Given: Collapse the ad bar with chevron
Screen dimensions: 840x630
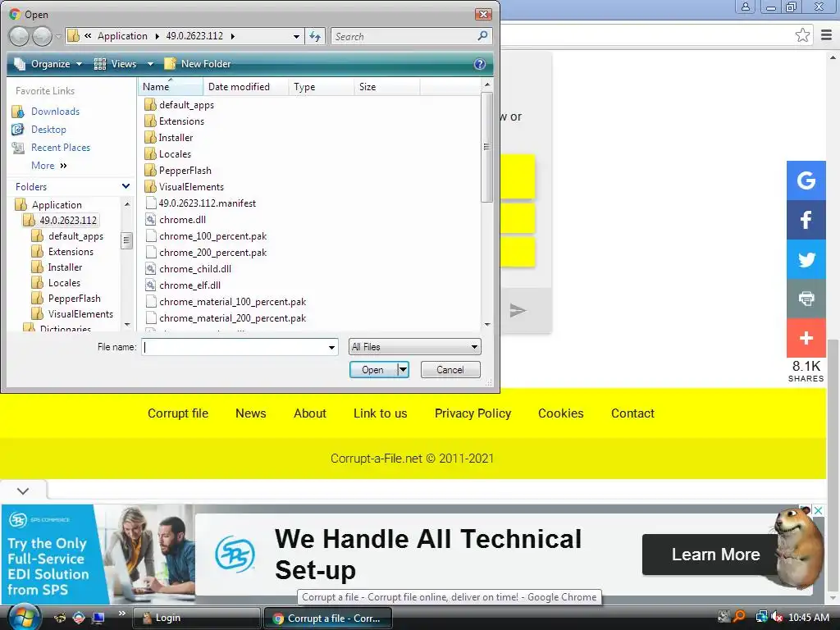Looking at the screenshot, I should [22, 491].
